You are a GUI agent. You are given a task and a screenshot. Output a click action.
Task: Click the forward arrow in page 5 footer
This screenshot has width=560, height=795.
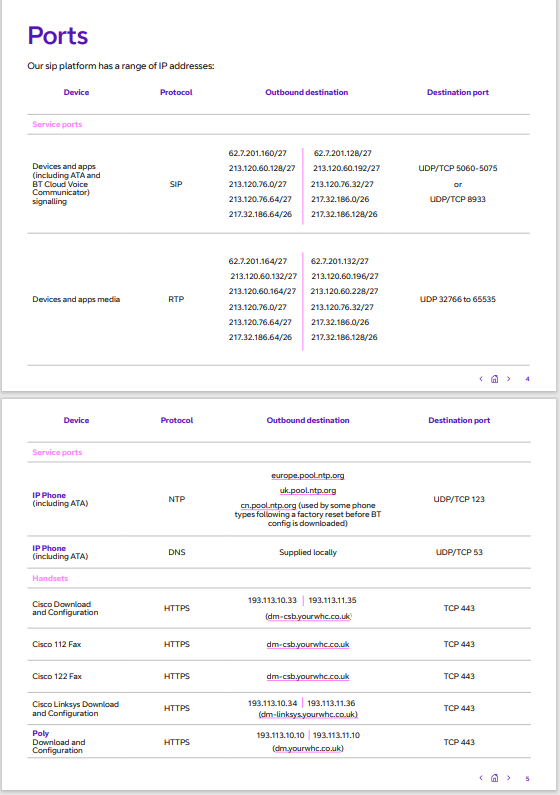[509, 778]
